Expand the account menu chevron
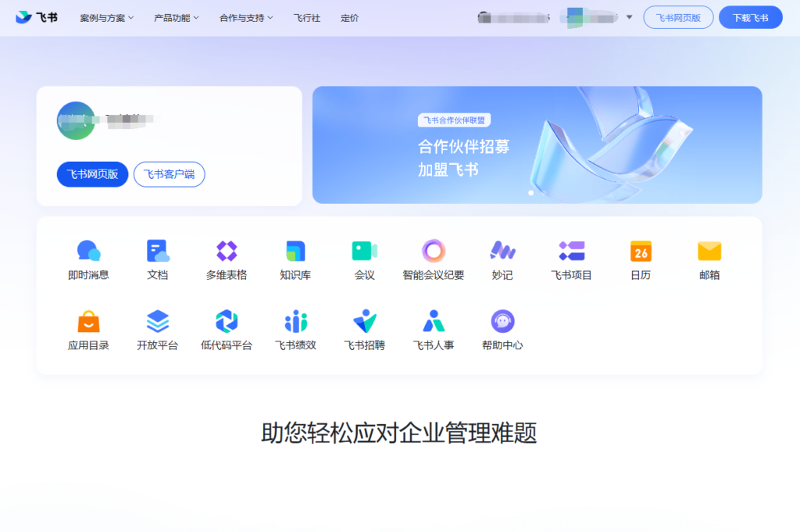This screenshot has width=800, height=532. coord(630,16)
